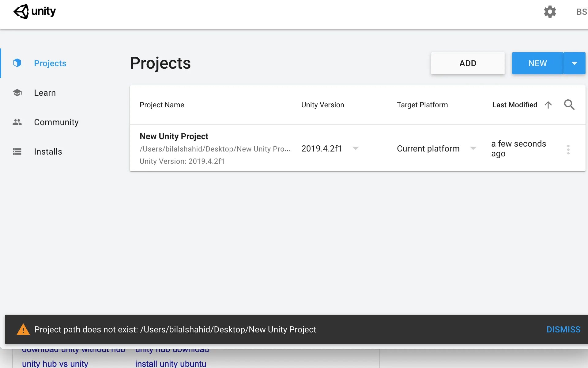Create a project with NEW button
Image resolution: width=588 pixels, height=368 pixels.
[537, 63]
